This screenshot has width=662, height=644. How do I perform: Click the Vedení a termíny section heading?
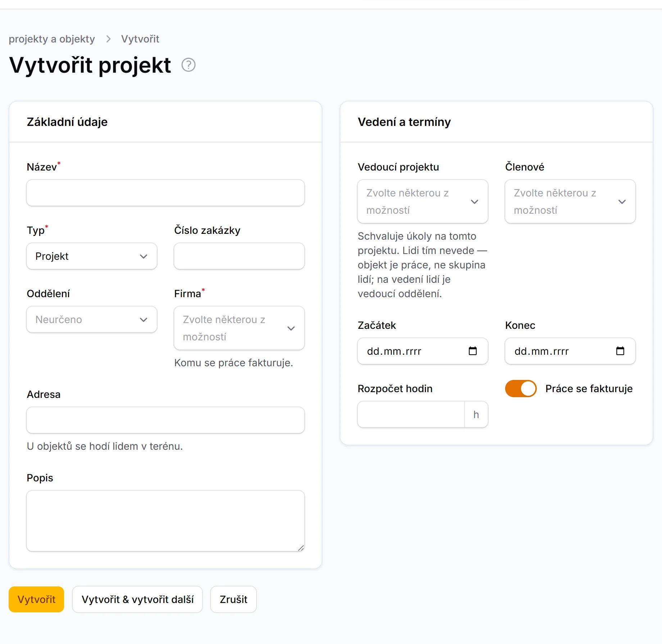pyautogui.click(x=404, y=122)
